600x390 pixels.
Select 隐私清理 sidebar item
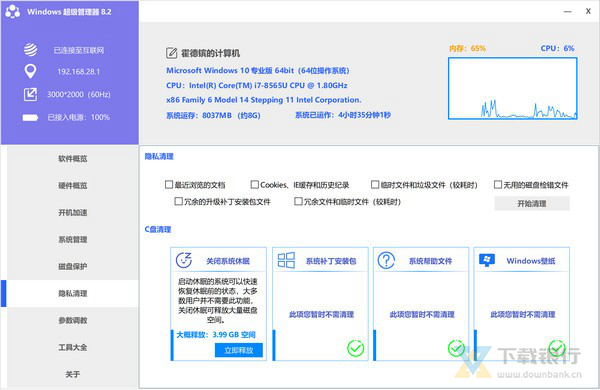point(73,294)
